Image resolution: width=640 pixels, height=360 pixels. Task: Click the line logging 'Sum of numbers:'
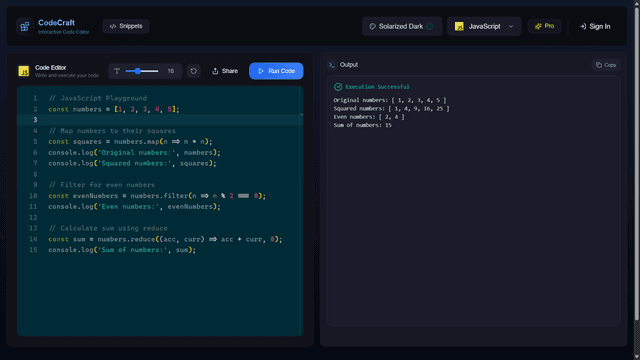pos(122,250)
